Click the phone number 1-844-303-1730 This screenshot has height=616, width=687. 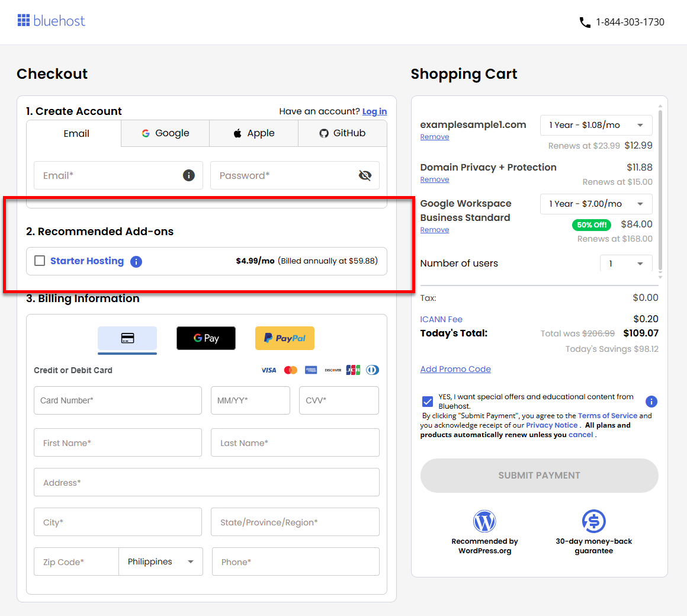pyautogui.click(x=630, y=22)
